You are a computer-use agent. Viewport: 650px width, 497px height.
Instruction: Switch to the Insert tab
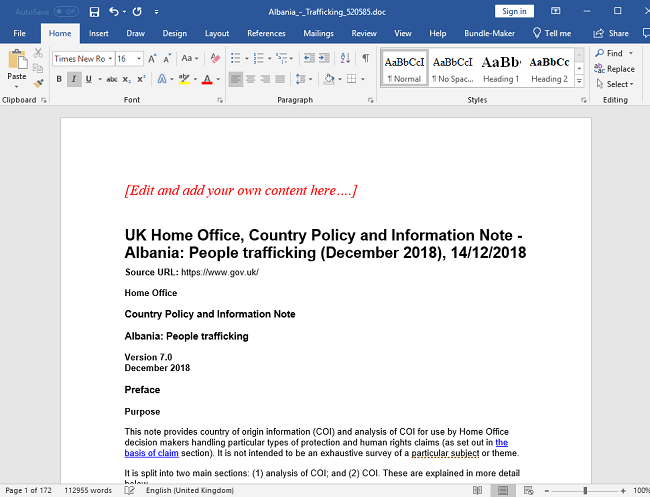click(99, 34)
